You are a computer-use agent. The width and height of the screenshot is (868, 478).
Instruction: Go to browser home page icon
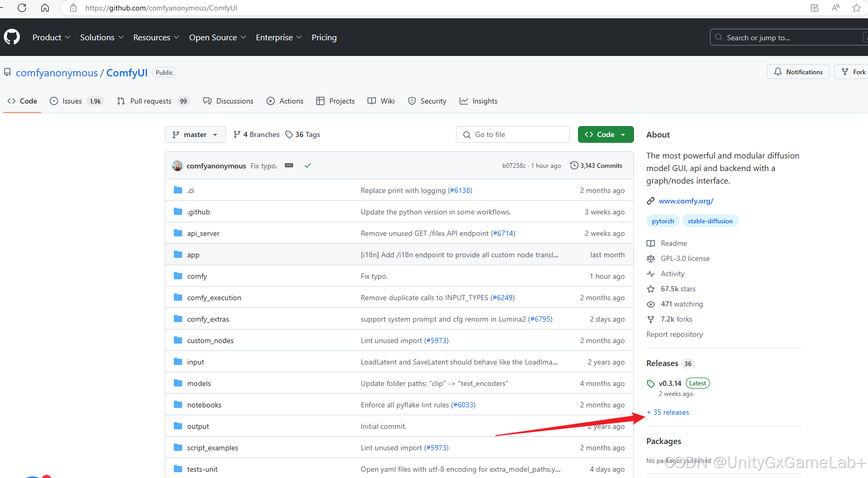(x=45, y=8)
